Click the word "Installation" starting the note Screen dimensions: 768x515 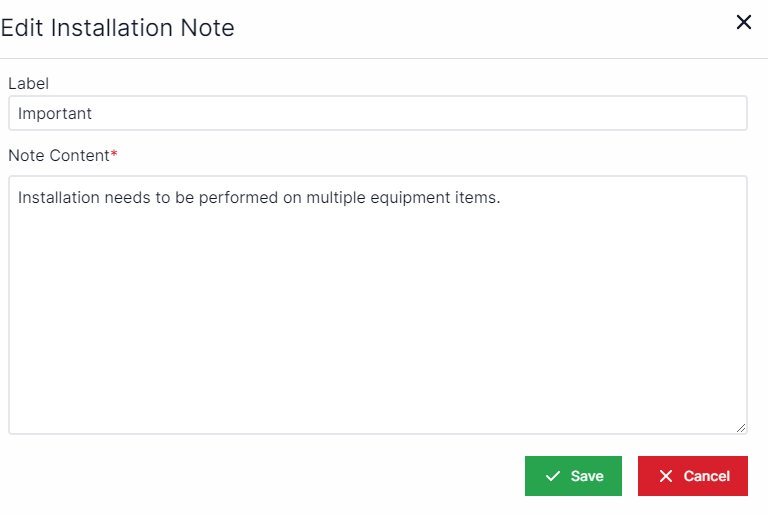tap(59, 197)
